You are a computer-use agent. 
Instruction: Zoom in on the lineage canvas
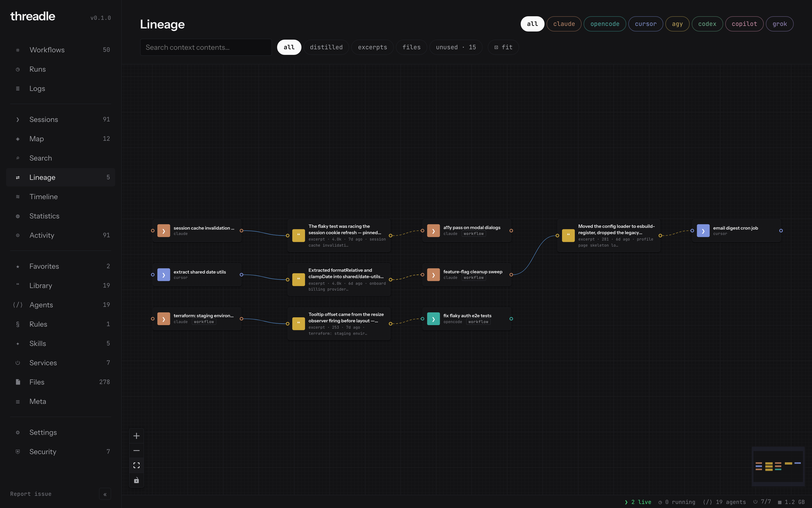137,436
